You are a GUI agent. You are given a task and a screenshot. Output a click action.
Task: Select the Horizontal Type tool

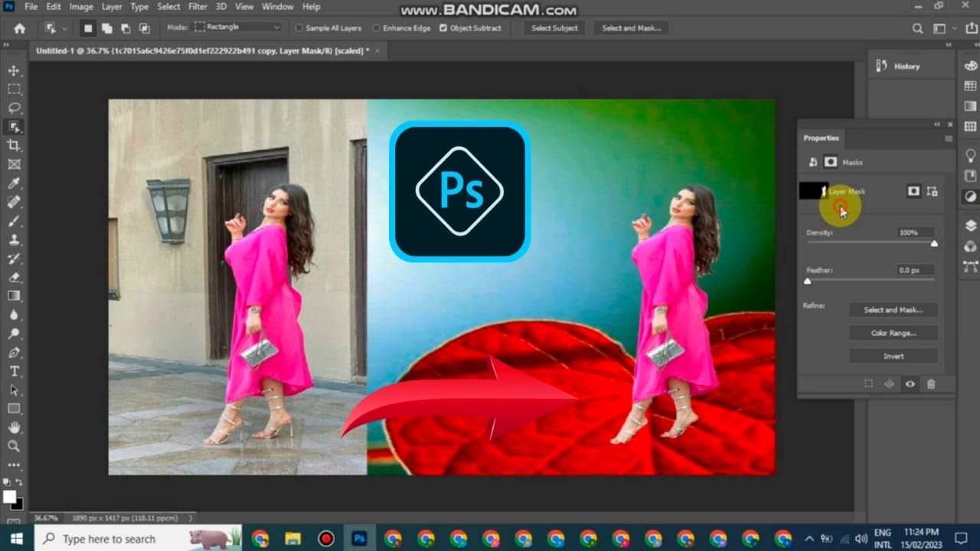tap(14, 371)
